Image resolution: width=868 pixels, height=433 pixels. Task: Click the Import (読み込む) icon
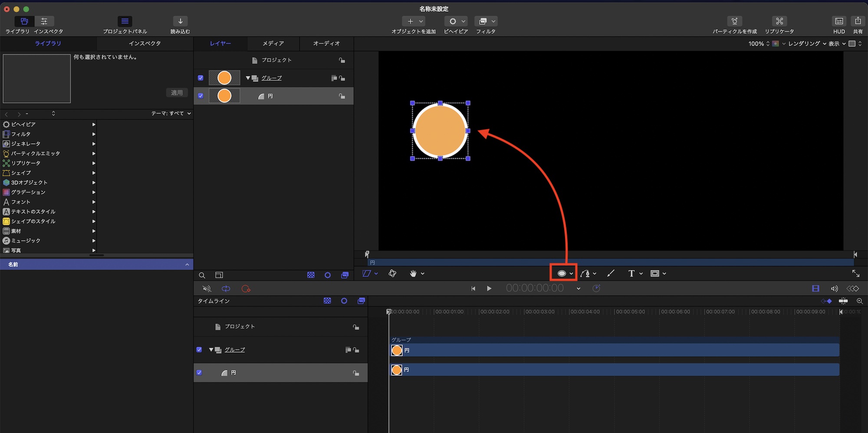point(180,21)
